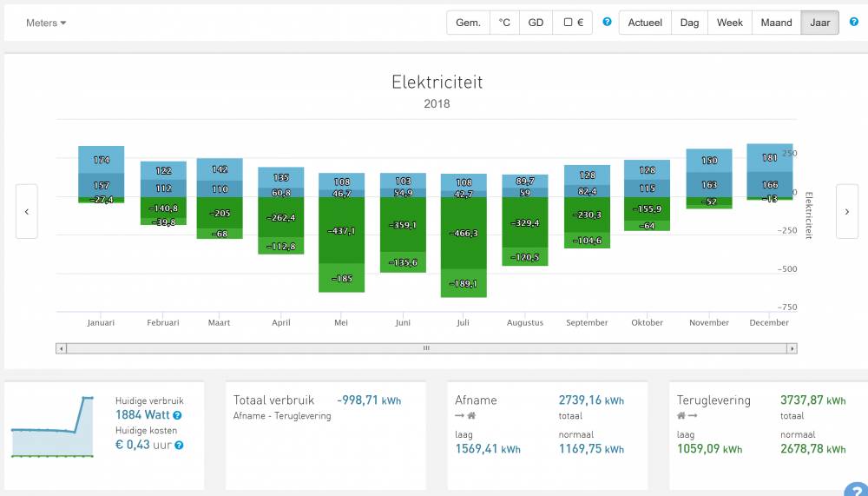Switch to the Actueel view
Viewport: 868px width, 496px height.
tap(645, 23)
